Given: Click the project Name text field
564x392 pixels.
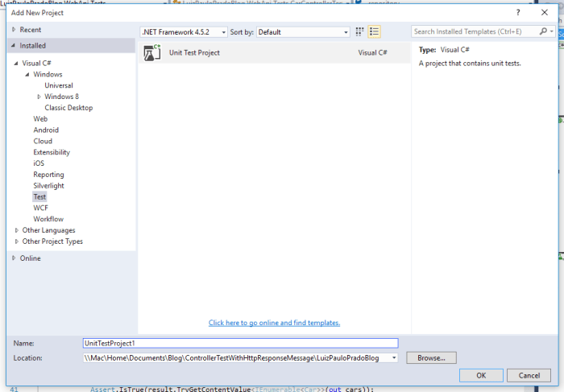Looking at the screenshot, I should click(x=240, y=343).
